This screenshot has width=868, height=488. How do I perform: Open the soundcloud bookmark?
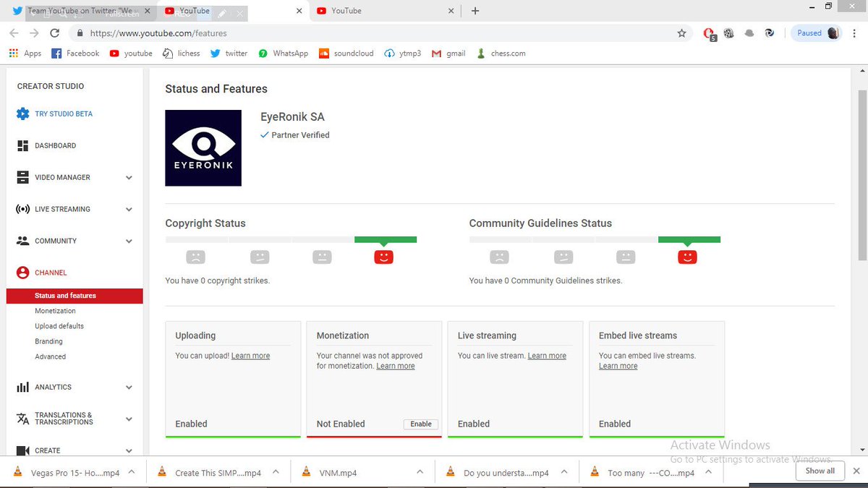[x=346, y=53]
